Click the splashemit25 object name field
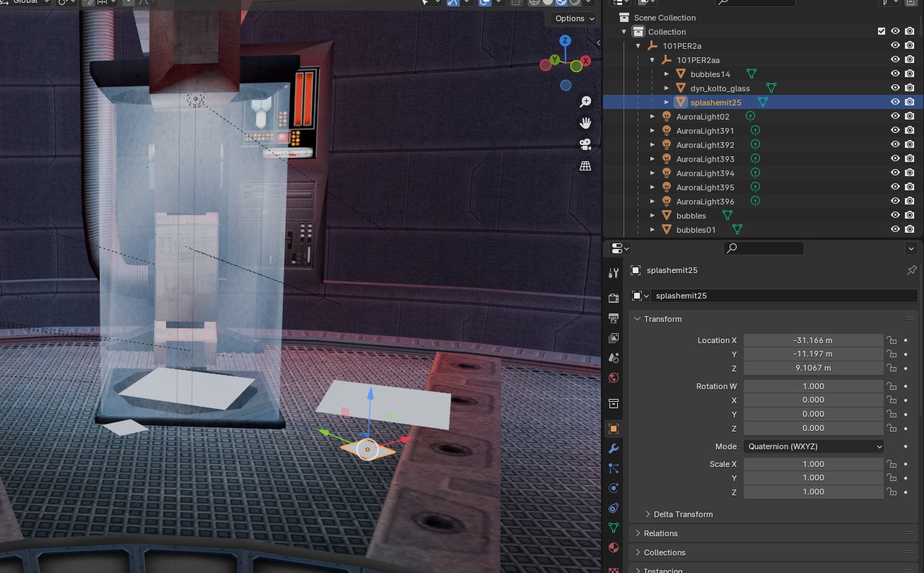The width and height of the screenshot is (924, 573). point(785,296)
